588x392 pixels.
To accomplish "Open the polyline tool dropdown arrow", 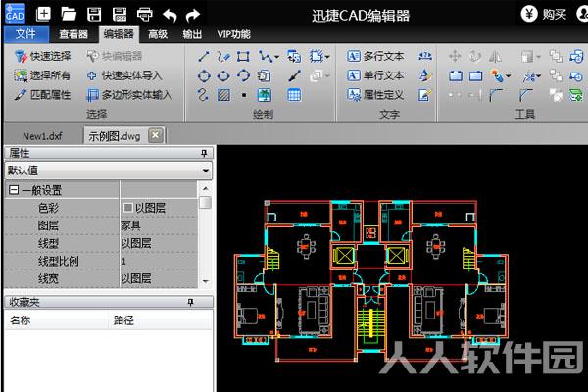I will pyautogui.click(x=276, y=57).
